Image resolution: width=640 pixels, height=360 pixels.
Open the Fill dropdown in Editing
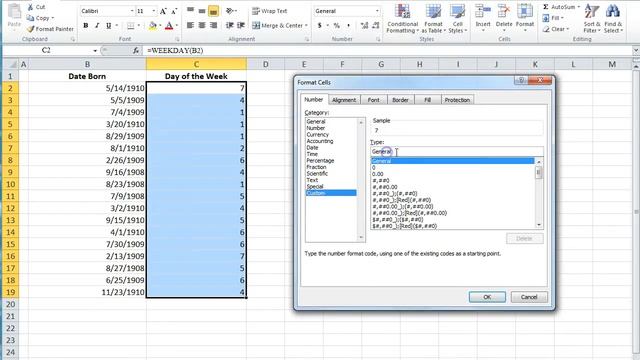tap(553, 18)
